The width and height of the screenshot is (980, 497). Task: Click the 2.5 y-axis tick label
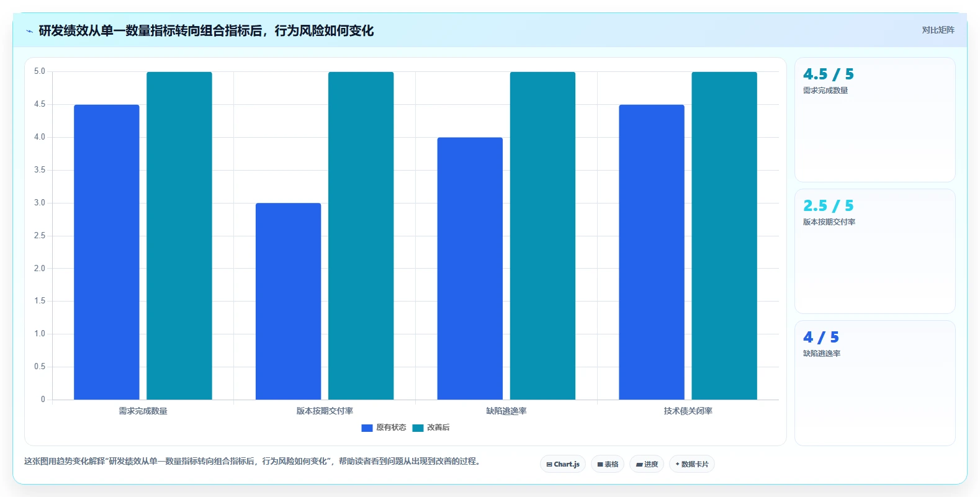click(x=40, y=236)
